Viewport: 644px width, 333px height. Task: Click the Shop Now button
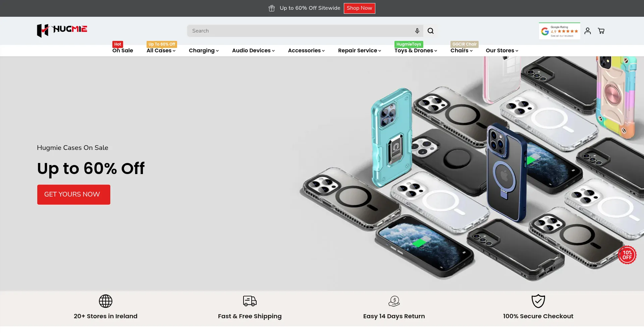click(359, 8)
